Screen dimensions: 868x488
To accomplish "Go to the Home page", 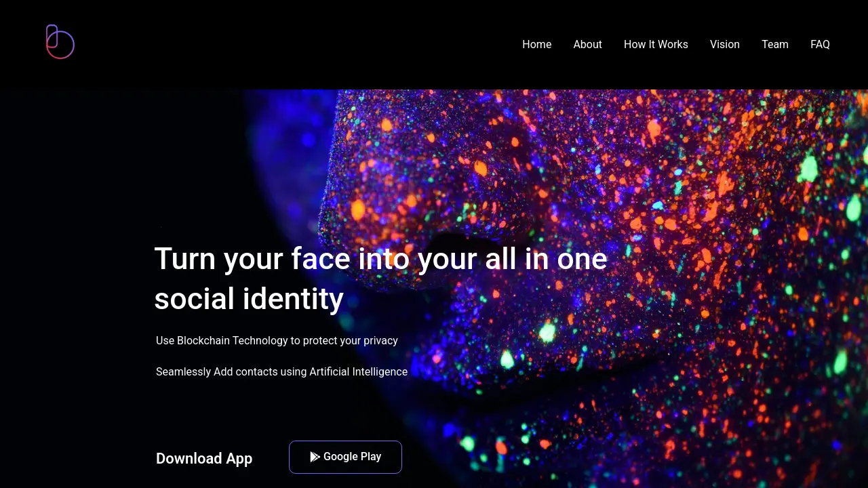I will 536,44.
